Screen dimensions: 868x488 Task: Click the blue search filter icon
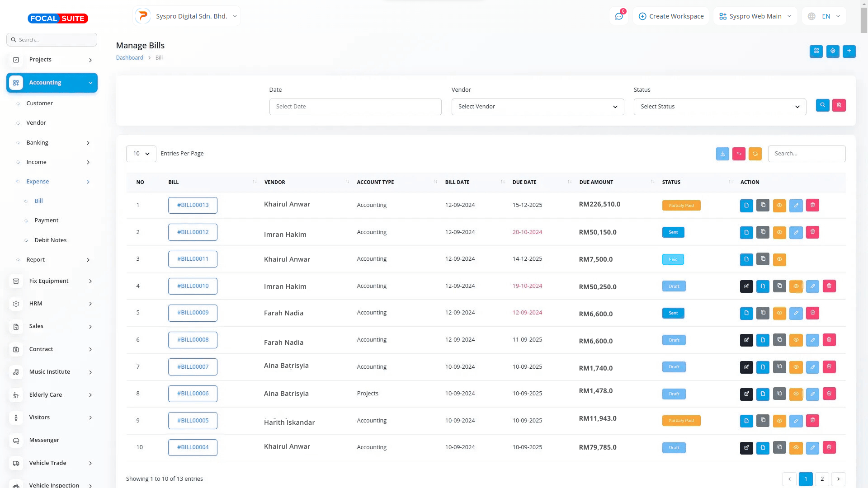point(822,105)
